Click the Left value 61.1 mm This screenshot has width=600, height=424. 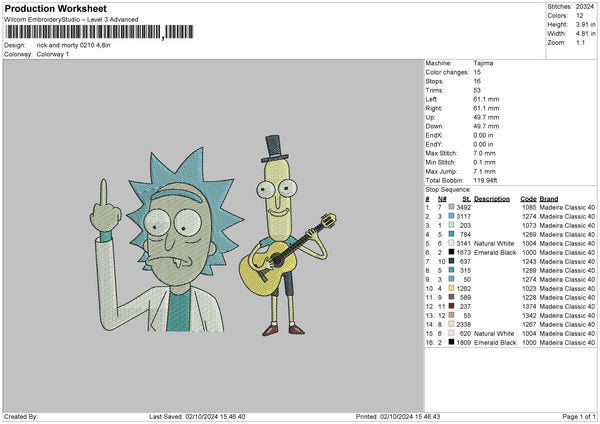tap(486, 99)
